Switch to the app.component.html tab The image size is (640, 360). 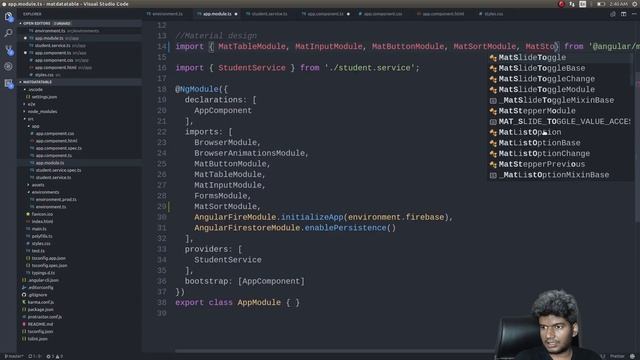coord(442,14)
